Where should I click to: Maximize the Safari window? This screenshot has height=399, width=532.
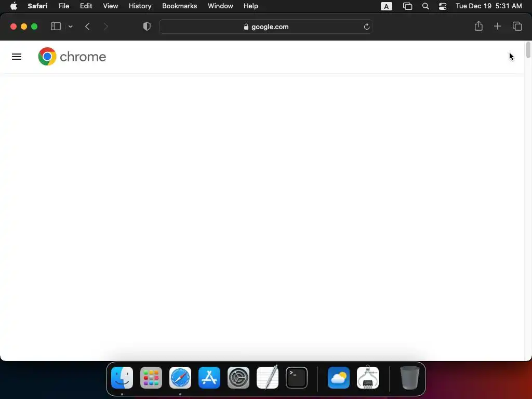point(34,26)
